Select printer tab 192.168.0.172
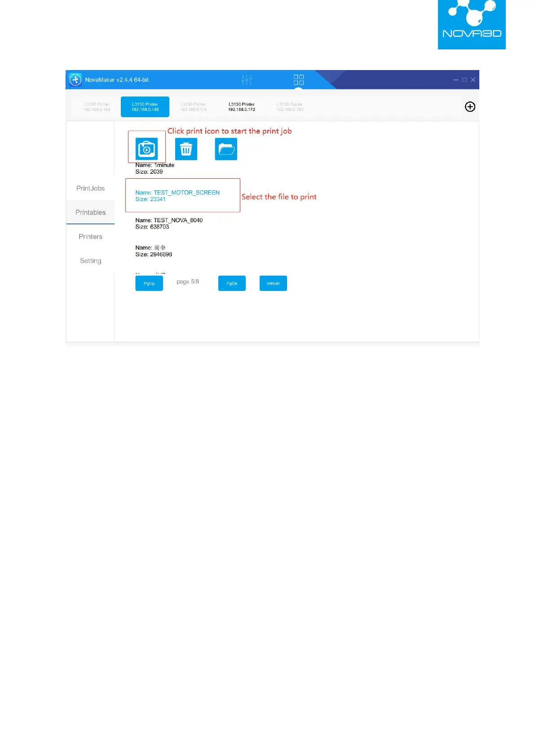This screenshot has height=756, width=535. coord(242,107)
